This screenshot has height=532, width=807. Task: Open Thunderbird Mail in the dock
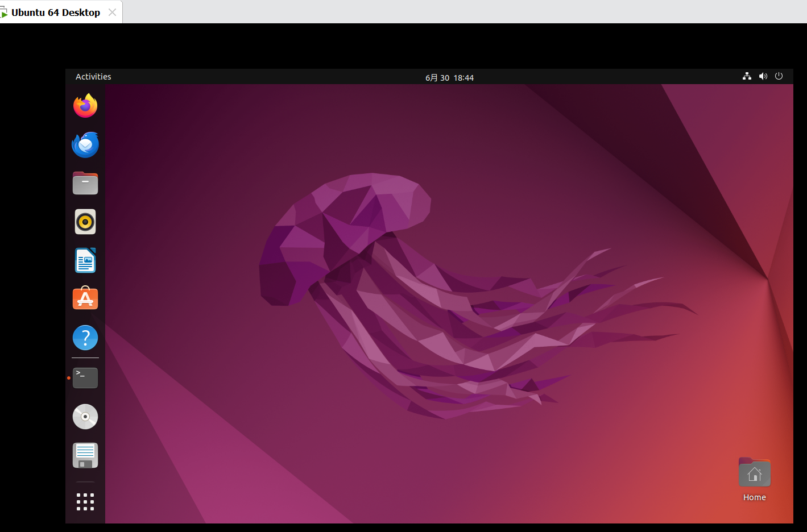point(85,144)
